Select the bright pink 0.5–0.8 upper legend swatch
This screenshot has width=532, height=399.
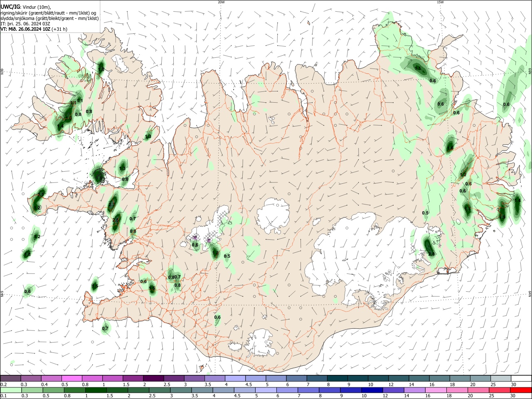pyautogui.click(x=71, y=378)
